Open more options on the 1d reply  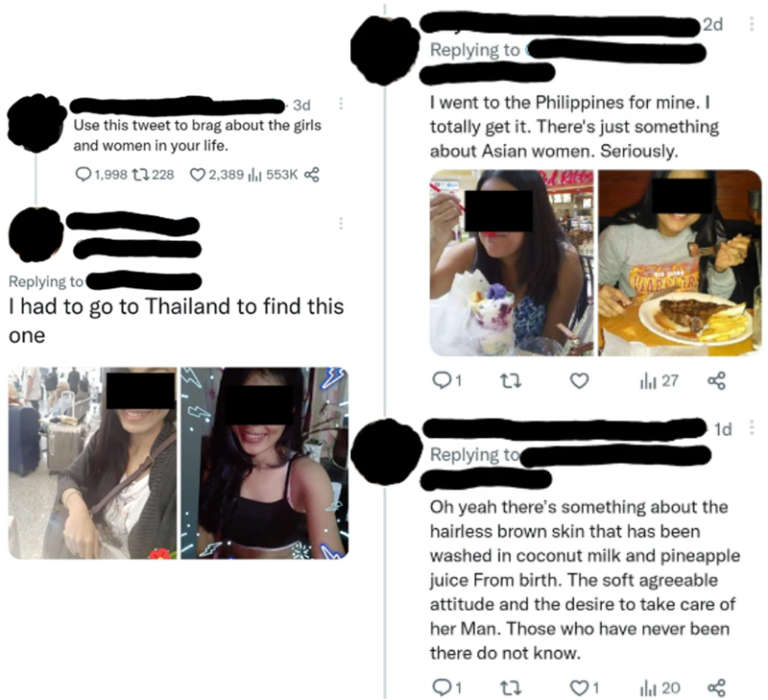point(752,427)
